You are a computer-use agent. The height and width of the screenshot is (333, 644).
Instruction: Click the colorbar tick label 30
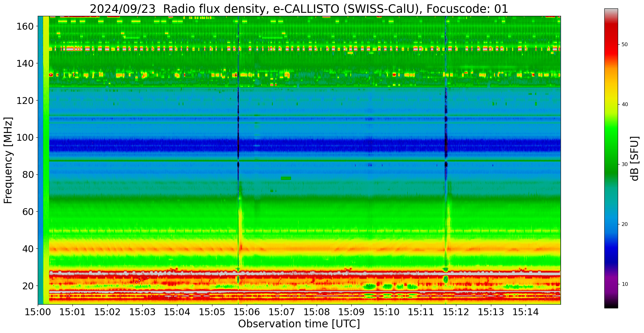[625, 164]
